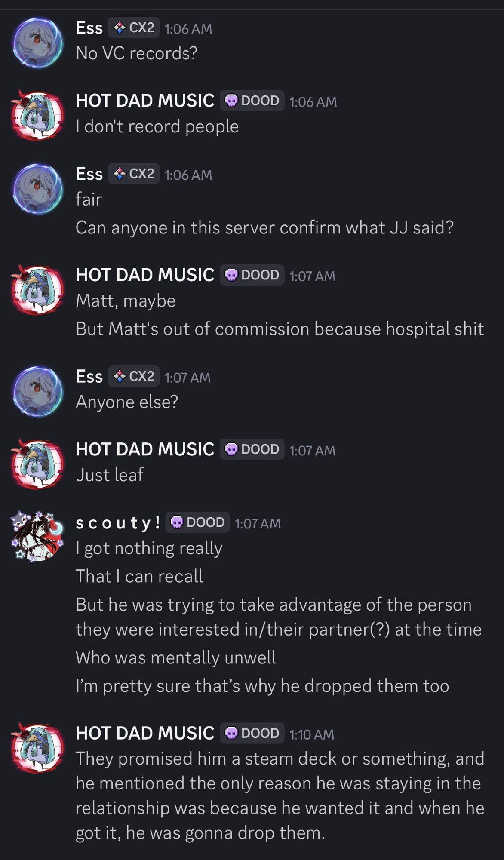Tap HOT DAD MUSIC avatar on "Just leaf" message
Image resolution: width=504 pixels, height=860 pixels.
(x=38, y=464)
